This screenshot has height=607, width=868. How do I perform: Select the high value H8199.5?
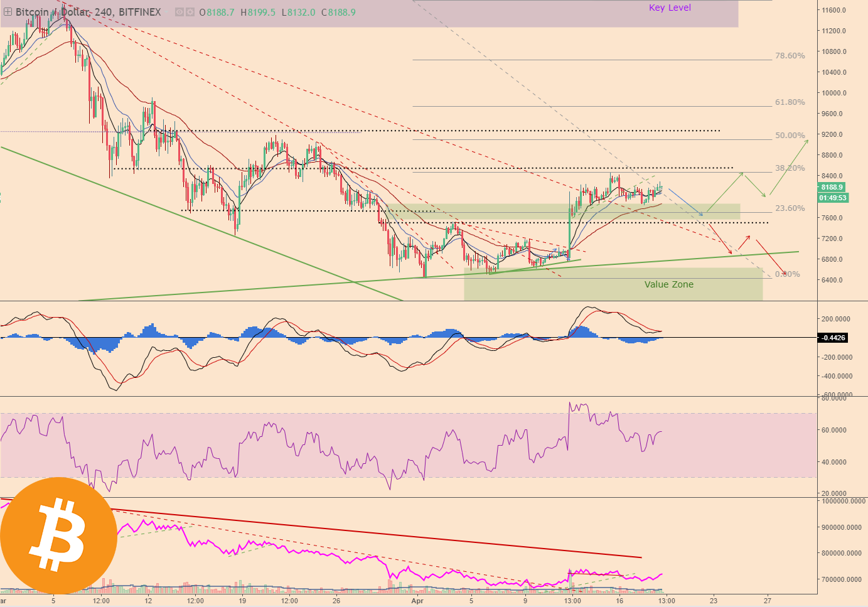point(258,12)
